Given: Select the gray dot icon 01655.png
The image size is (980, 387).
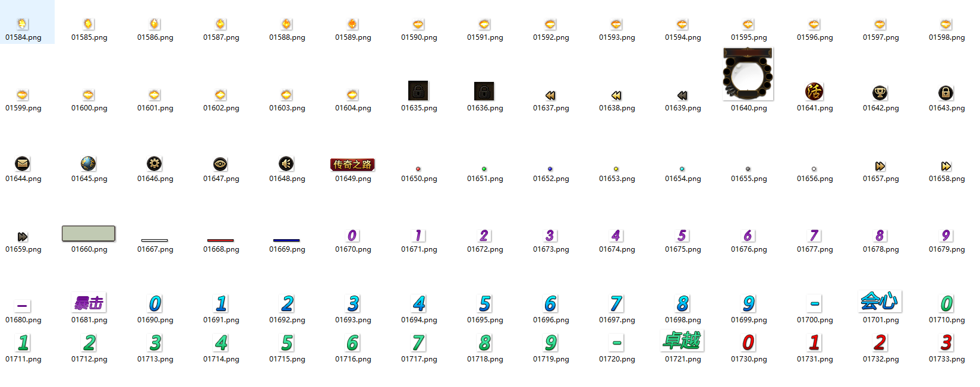Looking at the screenshot, I should pos(748,169).
